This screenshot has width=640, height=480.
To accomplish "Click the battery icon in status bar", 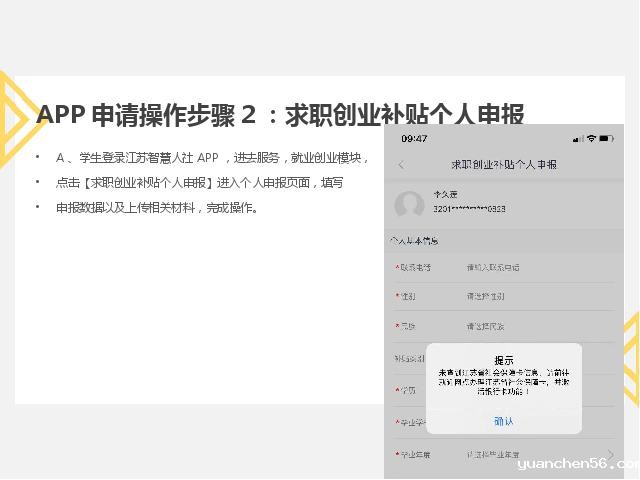I will 609,137.
